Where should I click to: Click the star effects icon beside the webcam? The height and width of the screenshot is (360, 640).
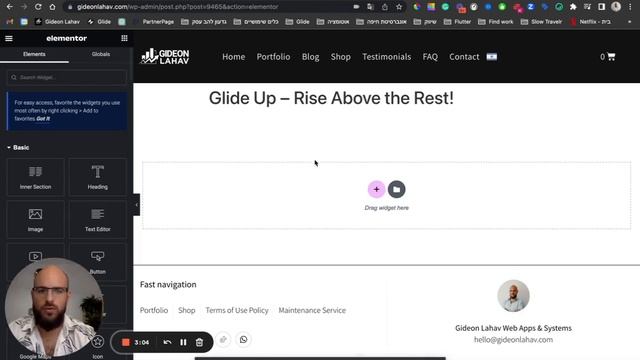[98, 342]
